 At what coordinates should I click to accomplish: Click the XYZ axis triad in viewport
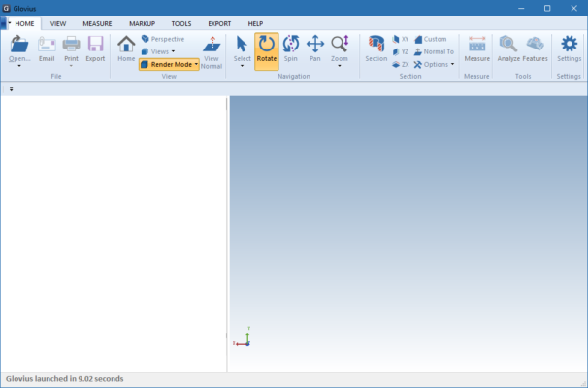242,337
